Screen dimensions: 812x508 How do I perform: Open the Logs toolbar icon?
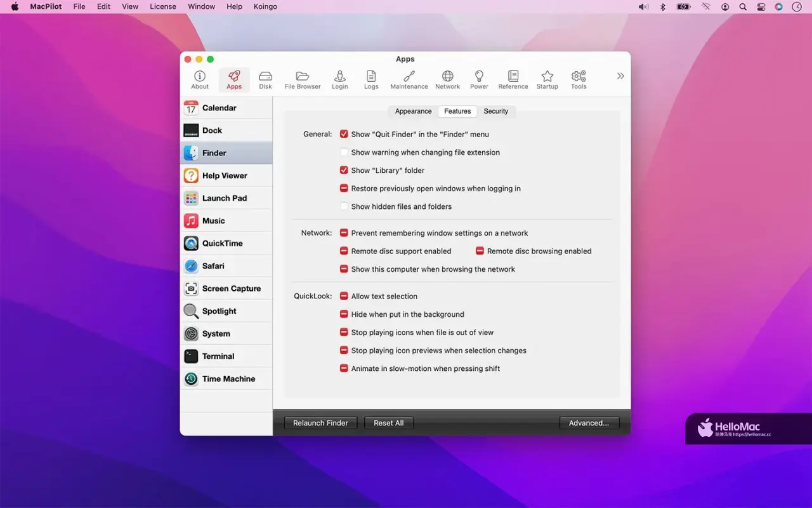pos(371,80)
